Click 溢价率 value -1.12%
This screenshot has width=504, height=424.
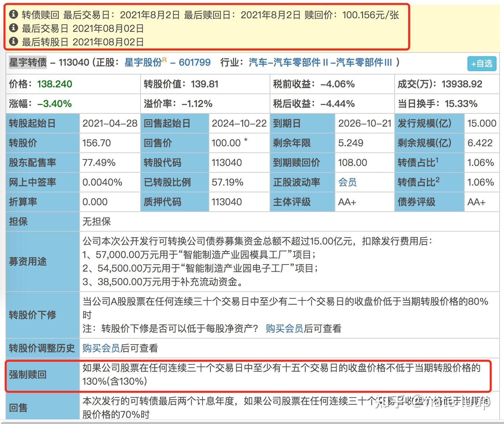pyautogui.click(x=197, y=104)
